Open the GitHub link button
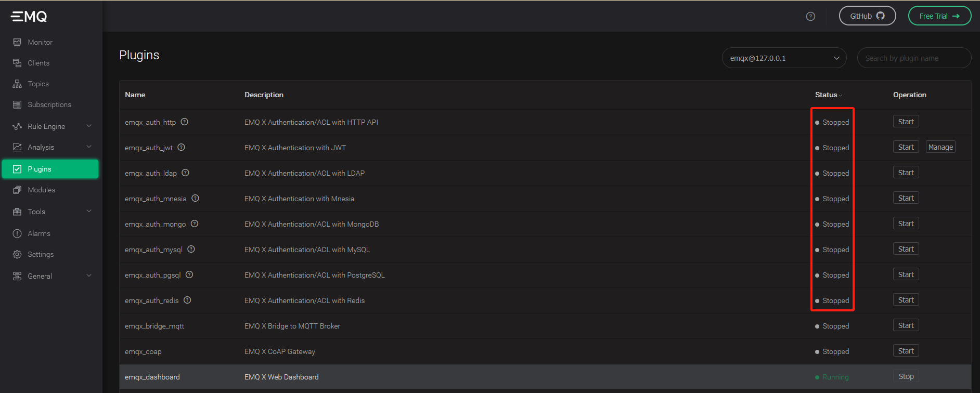980x393 pixels. click(x=867, y=16)
